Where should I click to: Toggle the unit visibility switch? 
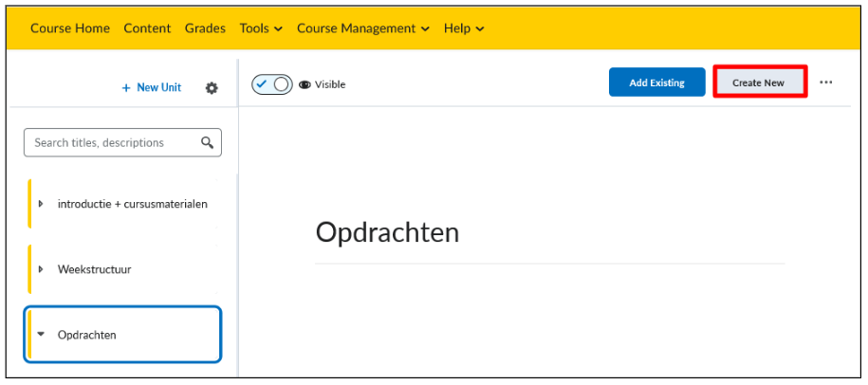coord(272,84)
